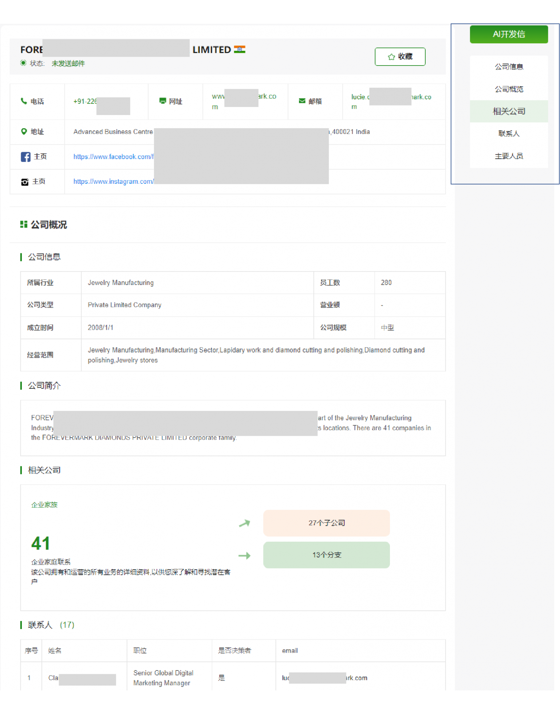Click the Facebook logo icon
Viewport: 560px width, 728px height.
point(25,157)
